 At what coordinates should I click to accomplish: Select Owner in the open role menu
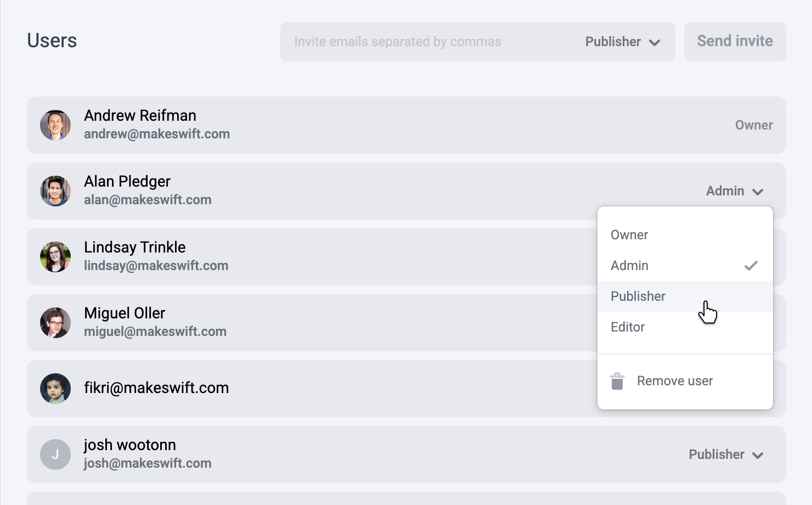click(629, 234)
